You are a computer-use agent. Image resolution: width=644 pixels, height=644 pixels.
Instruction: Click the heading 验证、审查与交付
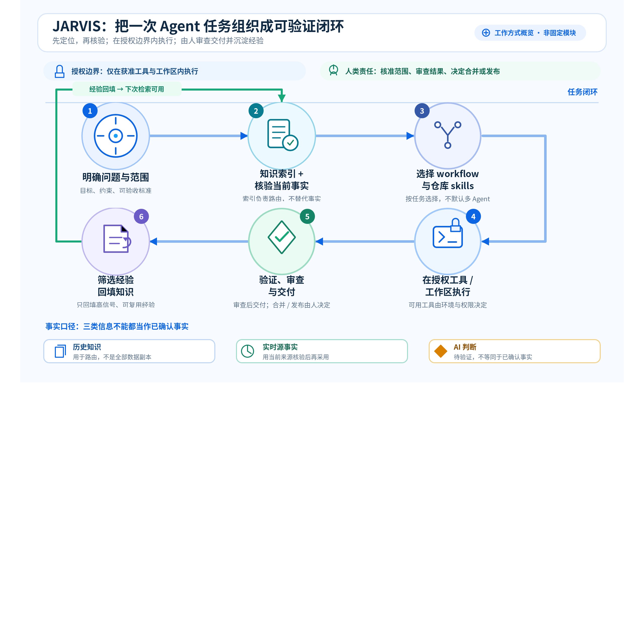[x=282, y=286]
